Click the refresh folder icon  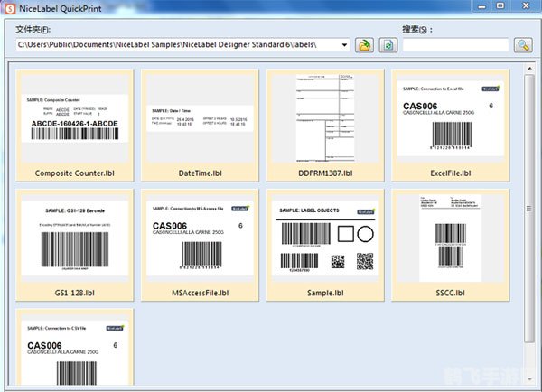pyautogui.click(x=387, y=44)
